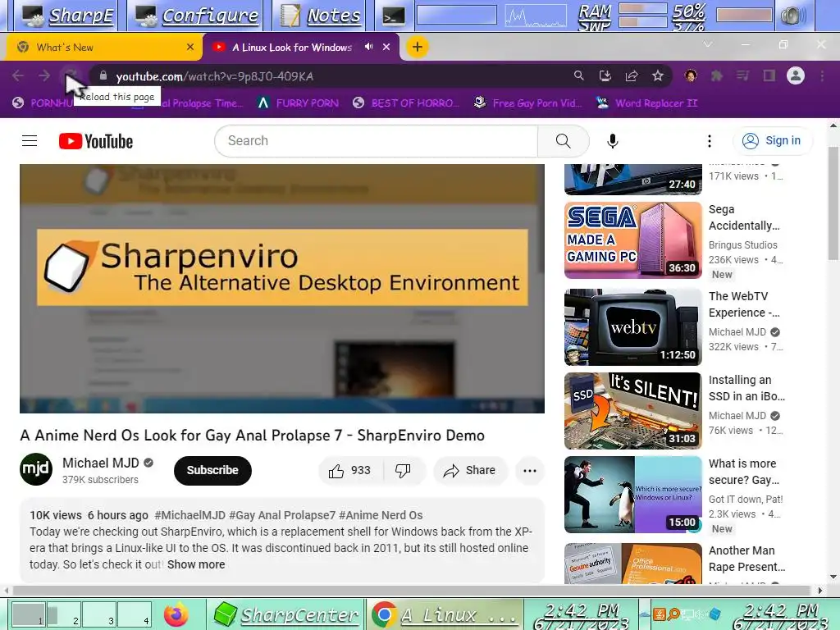Expand description with Show more

[196, 564]
